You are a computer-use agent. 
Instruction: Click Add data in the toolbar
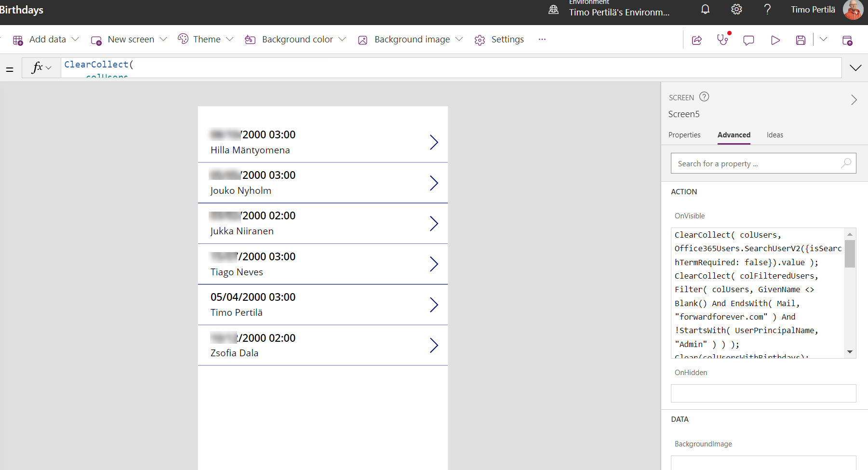46,40
